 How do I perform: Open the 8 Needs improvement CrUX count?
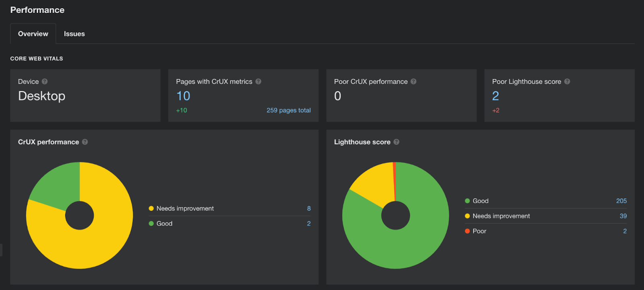[x=309, y=208]
